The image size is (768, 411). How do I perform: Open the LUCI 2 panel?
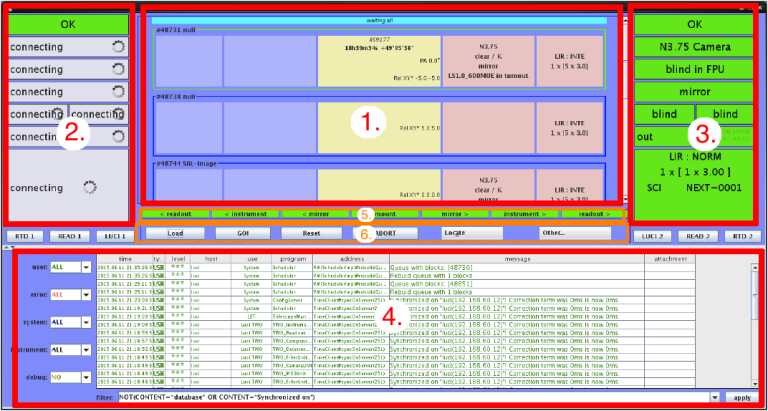652,236
